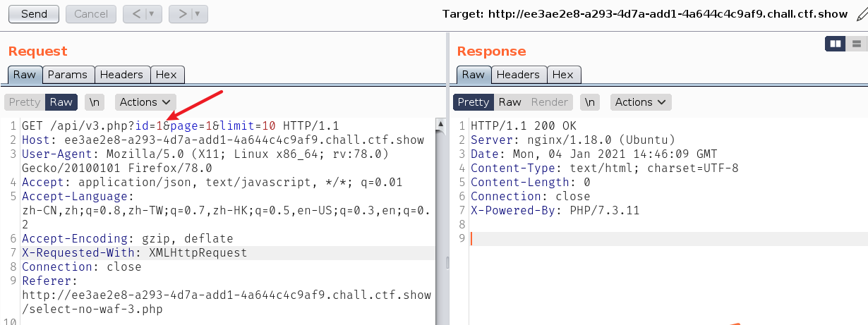Go forward with the next request arrow
868x325 pixels.
pos(181,13)
